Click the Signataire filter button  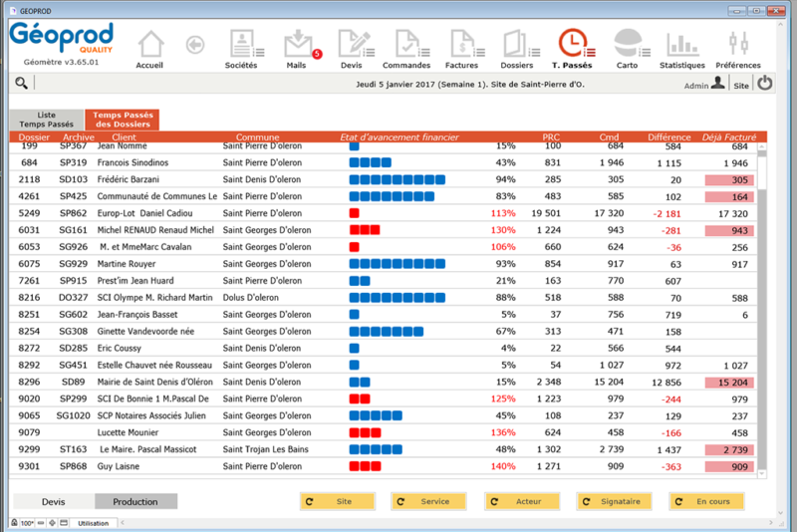click(x=614, y=502)
